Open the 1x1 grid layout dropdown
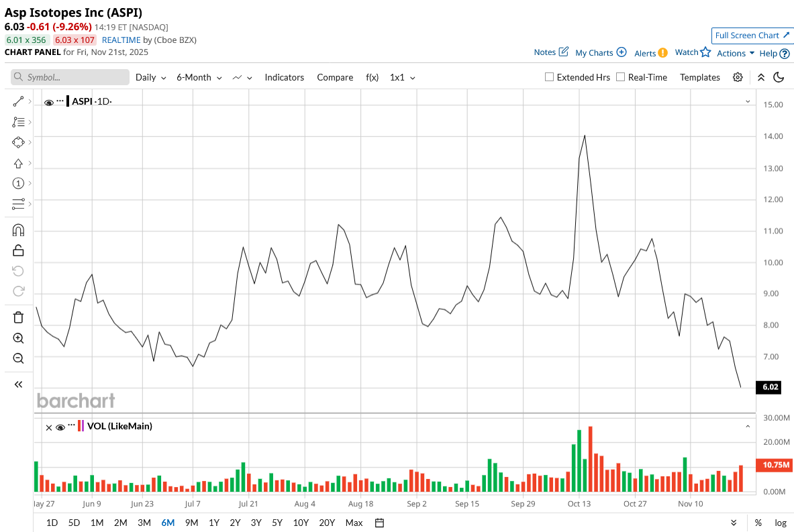Viewport: 794px width, 532px height. [x=402, y=77]
